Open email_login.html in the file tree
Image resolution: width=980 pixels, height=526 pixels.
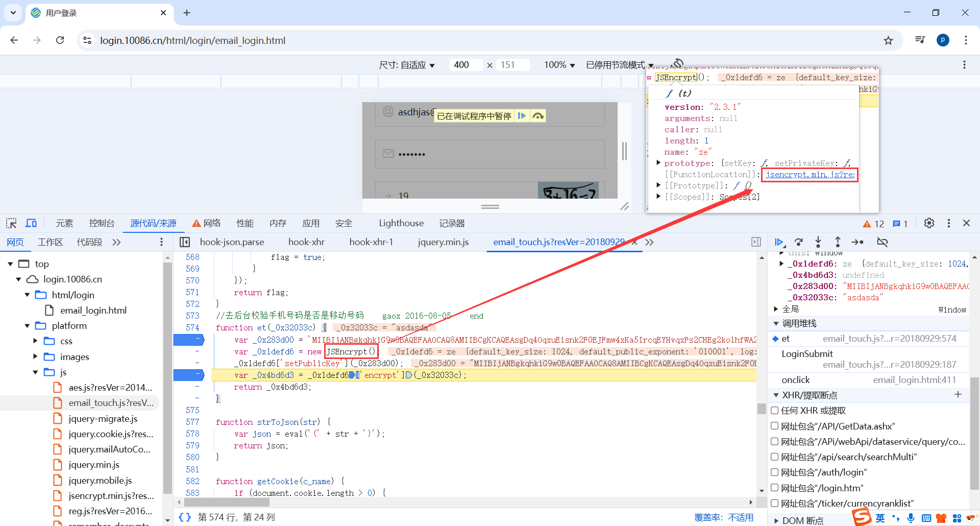(93, 310)
